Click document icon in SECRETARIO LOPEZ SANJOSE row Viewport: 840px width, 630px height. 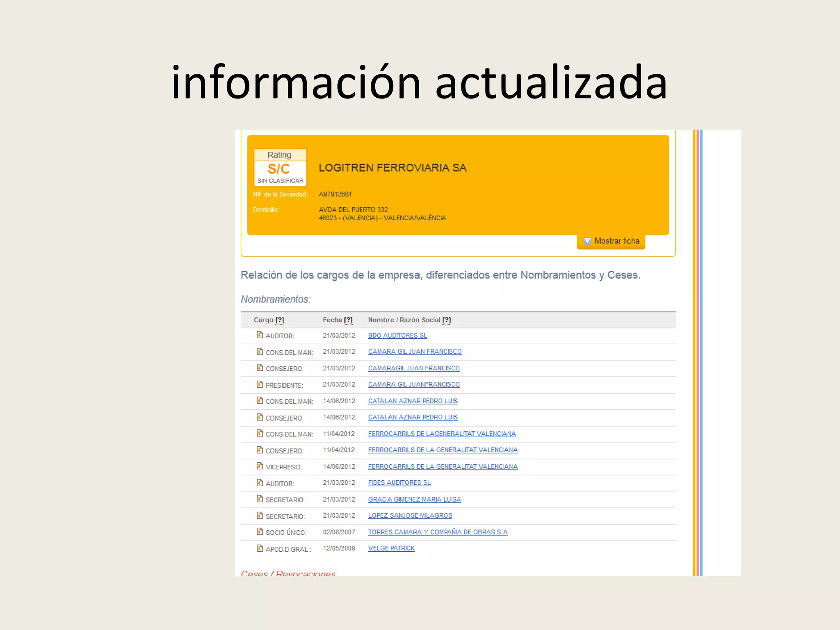coord(260,516)
